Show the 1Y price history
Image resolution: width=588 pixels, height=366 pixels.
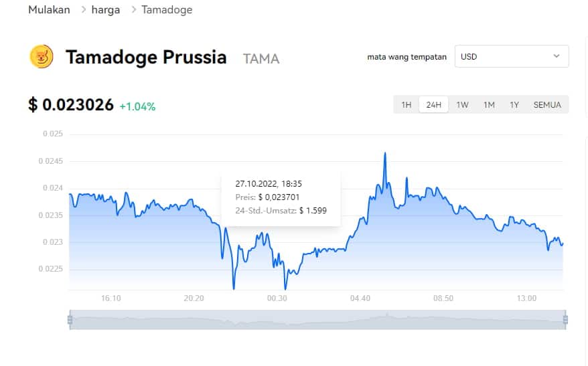(x=514, y=105)
